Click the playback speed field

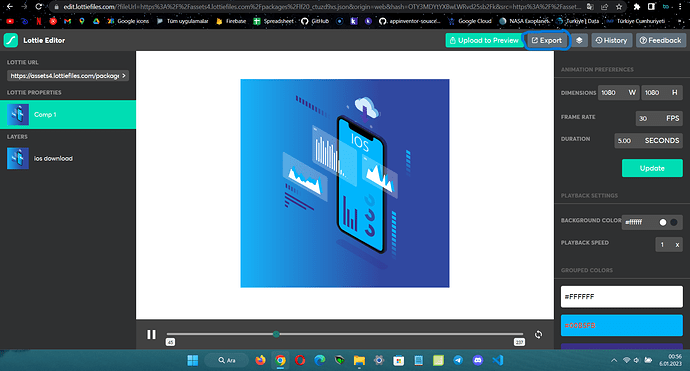669,244
